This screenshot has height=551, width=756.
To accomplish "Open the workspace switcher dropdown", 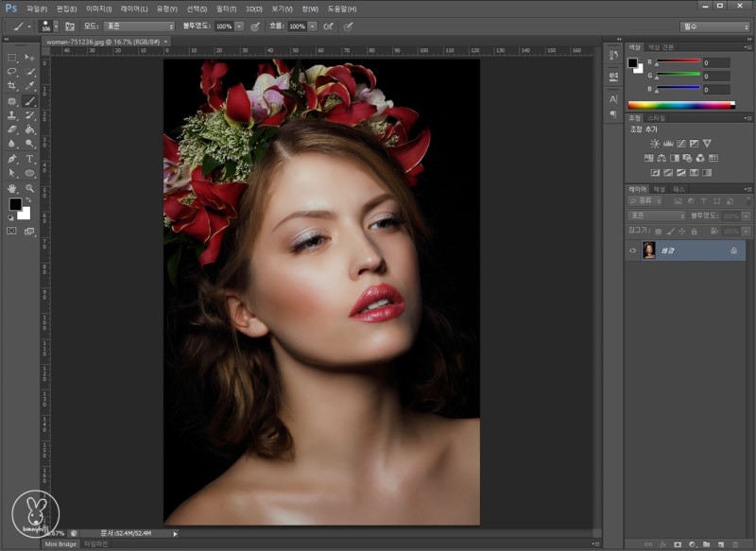I will (x=714, y=26).
